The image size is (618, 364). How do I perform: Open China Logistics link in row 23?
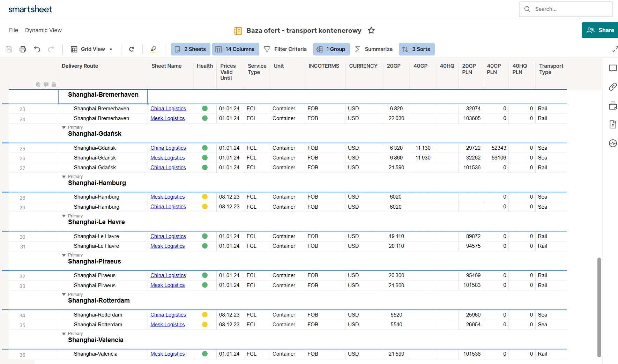(x=168, y=109)
